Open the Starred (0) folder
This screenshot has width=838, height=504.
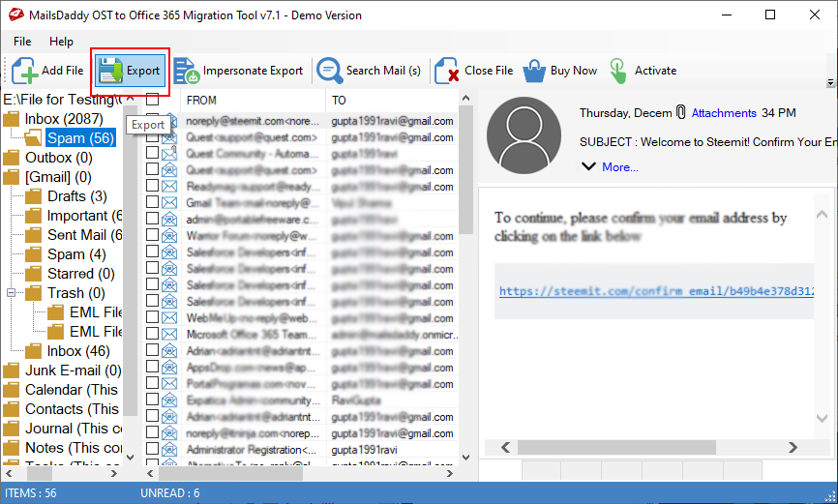coord(80,274)
